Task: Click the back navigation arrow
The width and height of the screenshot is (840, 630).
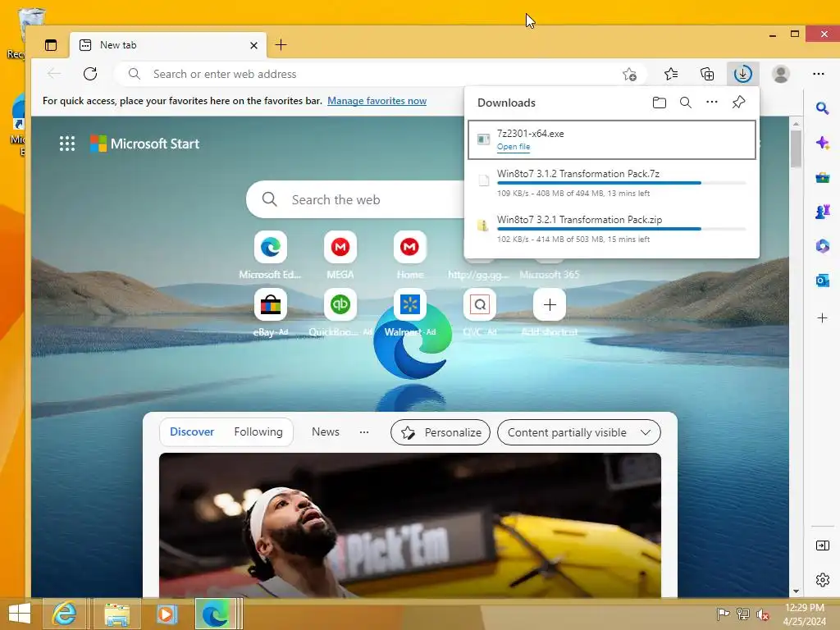Action: (x=54, y=73)
